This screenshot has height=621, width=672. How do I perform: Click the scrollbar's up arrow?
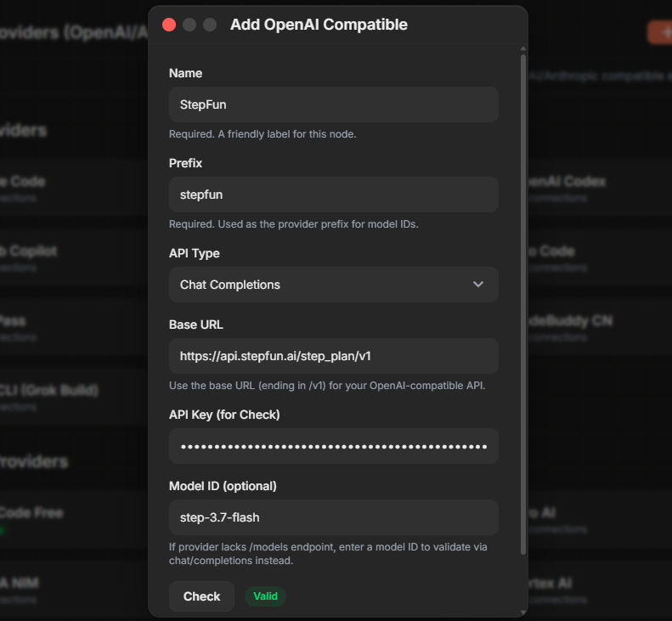[522, 49]
